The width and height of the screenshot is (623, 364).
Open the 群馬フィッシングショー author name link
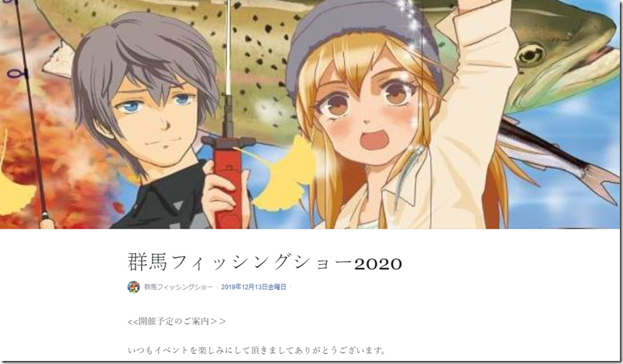point(178,287)
